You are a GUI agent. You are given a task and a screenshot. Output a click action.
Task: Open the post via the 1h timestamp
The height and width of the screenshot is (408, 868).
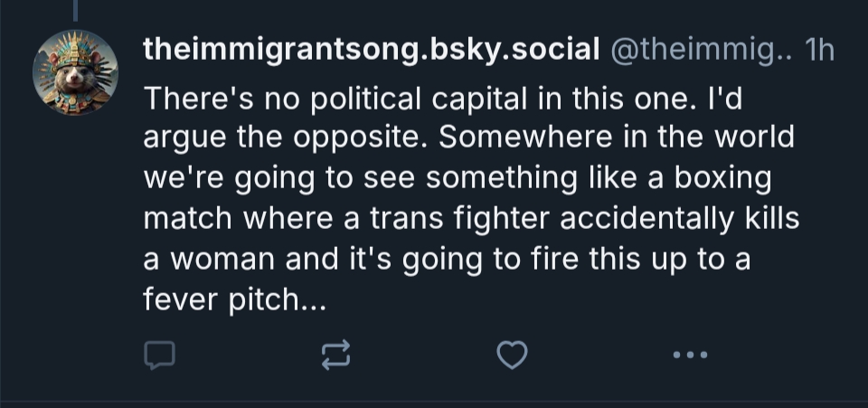(819, 51)
